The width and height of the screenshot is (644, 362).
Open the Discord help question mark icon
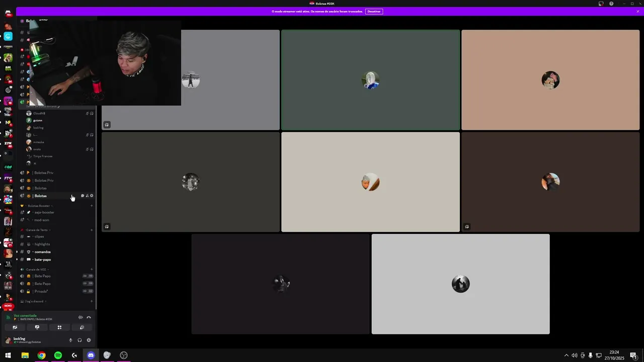tap(611, 4)
